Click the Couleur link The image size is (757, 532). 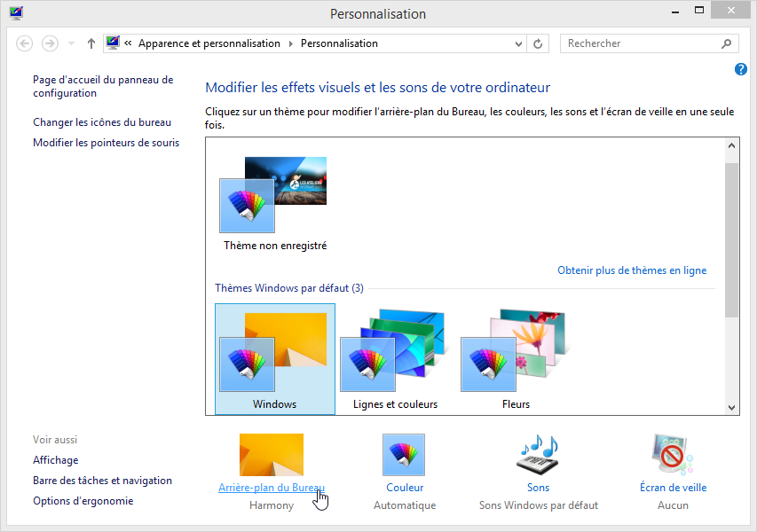[x=405, y=488]
